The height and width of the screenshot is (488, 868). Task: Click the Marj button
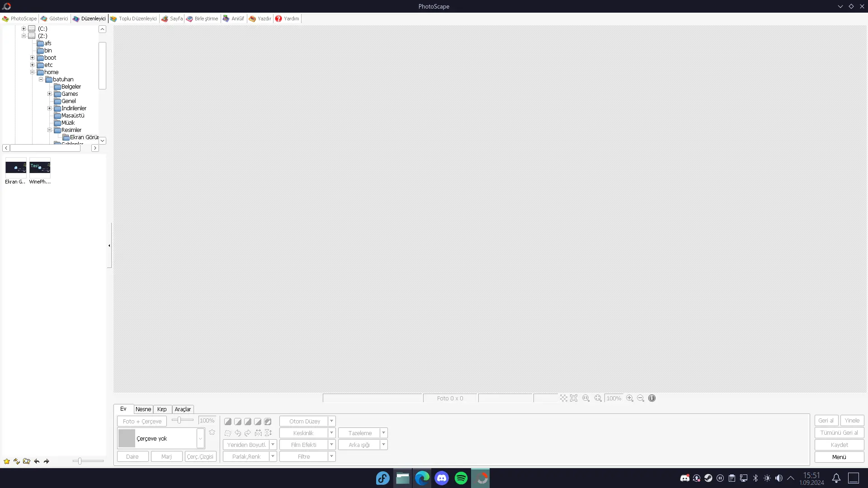click(x=166, y=456)
